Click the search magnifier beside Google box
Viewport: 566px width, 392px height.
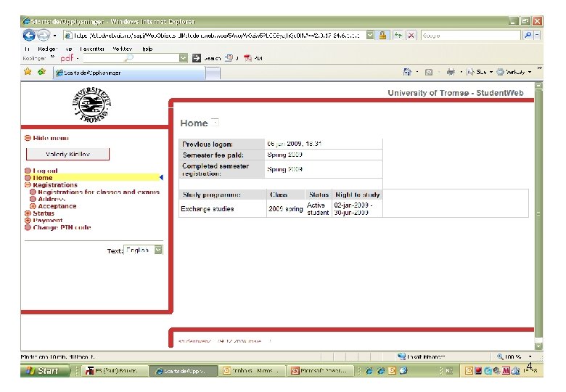528,35
